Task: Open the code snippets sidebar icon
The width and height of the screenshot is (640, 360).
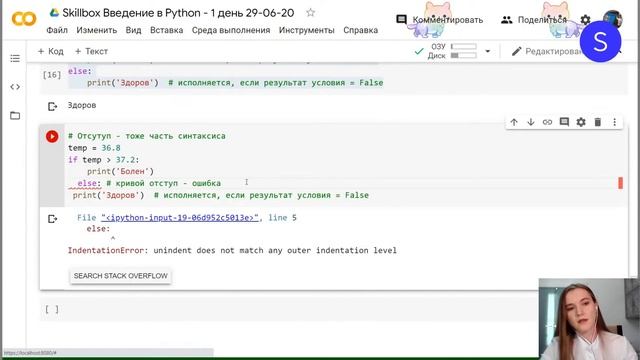Action: tap(15, 87)
